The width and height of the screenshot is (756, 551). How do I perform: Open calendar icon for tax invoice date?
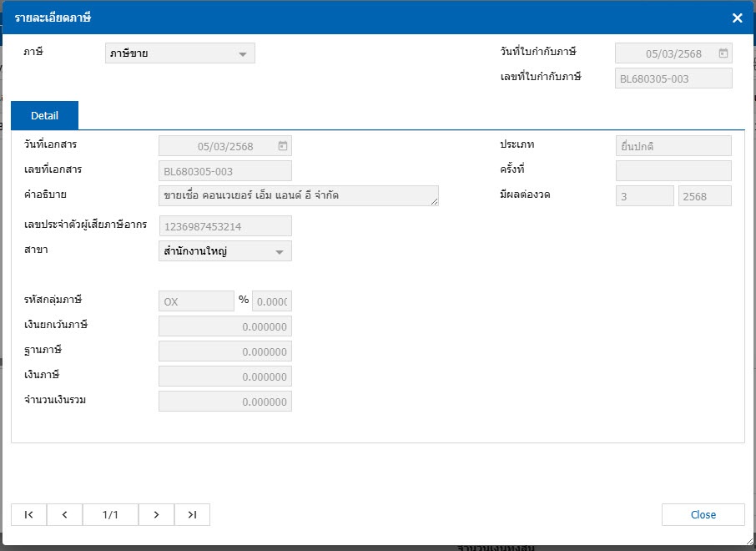723,54
